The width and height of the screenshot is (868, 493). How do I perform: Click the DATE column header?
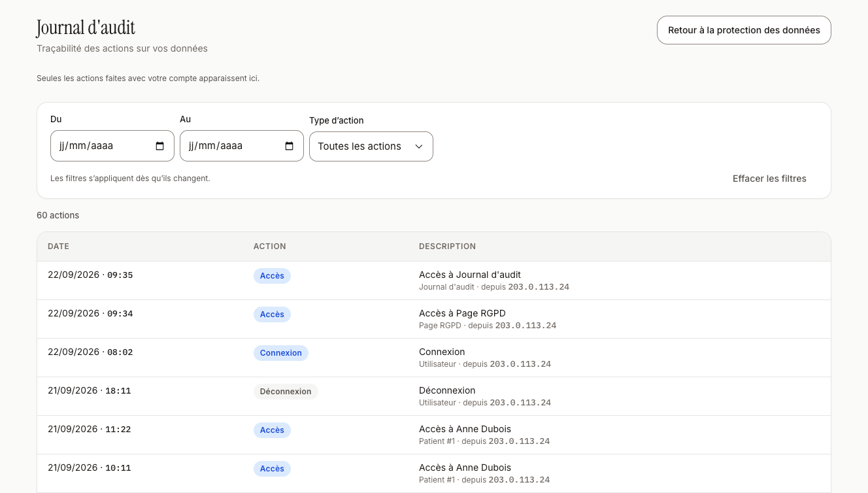tap(58, 246)
